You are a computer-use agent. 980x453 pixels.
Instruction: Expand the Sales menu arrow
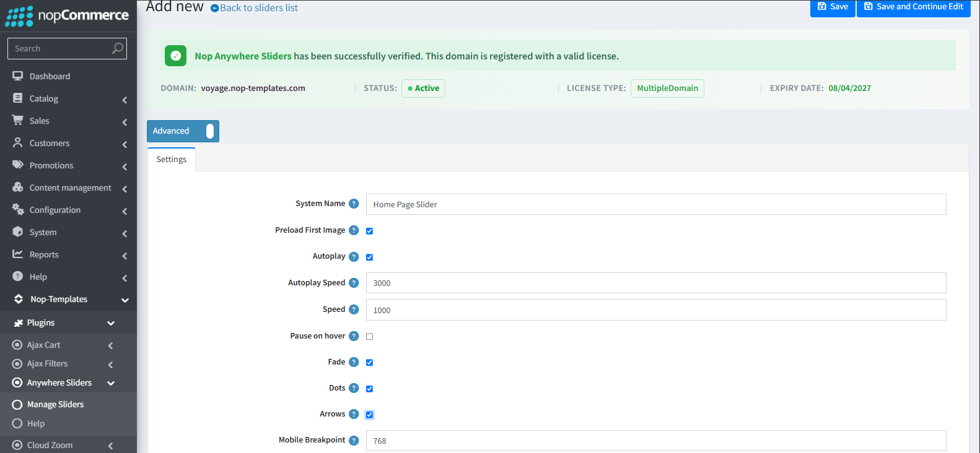(x=125, y=122)
